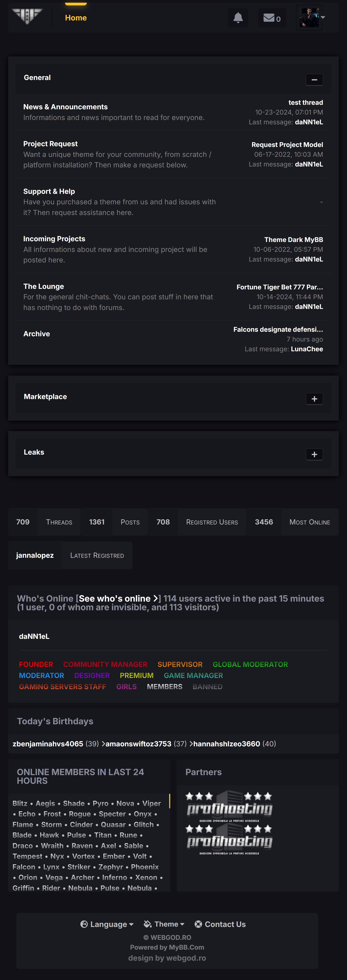This screenshot has height=980, width=347.
Task: Open the Support & Help forum
Action: point(49,191)
